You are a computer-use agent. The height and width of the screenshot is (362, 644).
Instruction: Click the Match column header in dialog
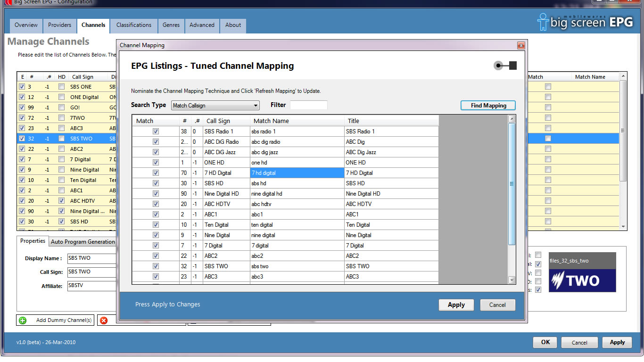(156, 121)
